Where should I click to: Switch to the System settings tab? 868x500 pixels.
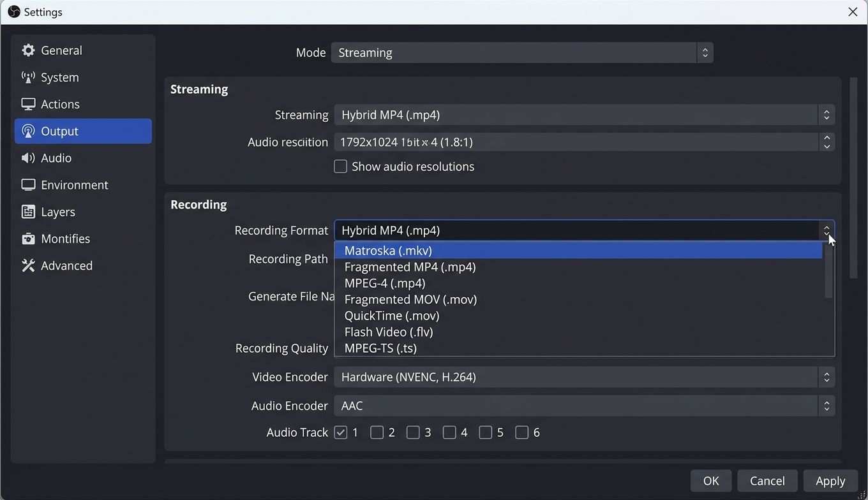83,77
